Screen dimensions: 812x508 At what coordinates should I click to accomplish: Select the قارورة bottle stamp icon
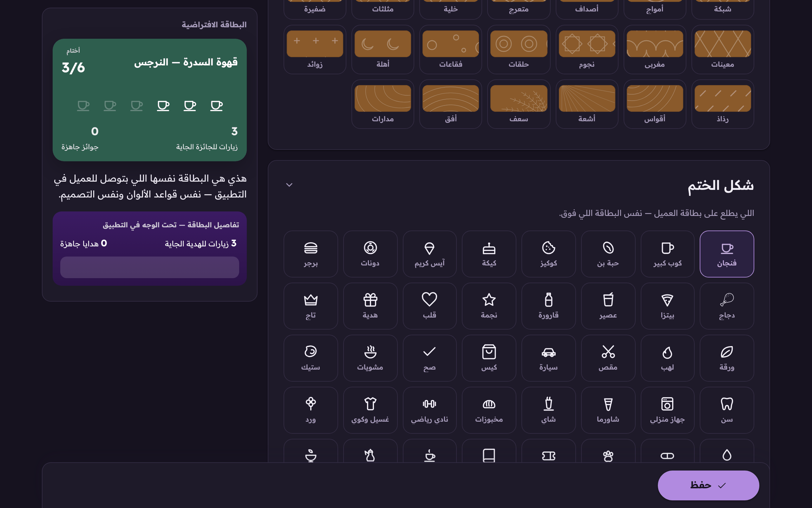pyautogui.click(x=549, y=306)
